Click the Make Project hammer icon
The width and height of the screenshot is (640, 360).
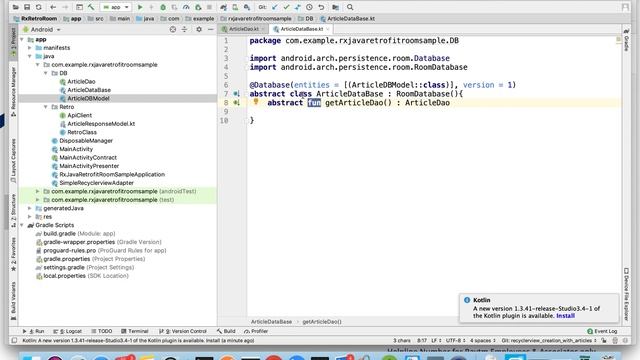(x=91, y=7)
